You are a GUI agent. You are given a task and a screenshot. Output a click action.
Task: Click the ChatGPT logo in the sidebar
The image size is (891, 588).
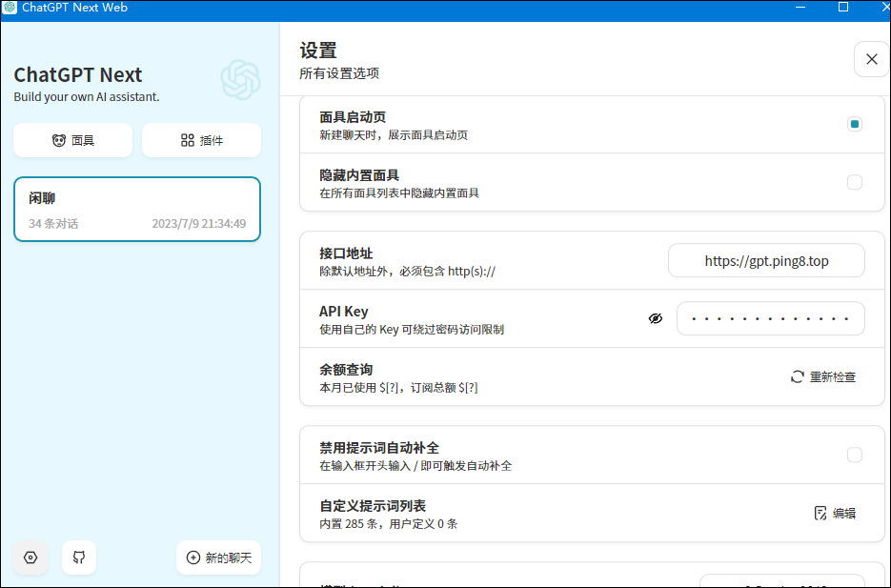tap(241, 81)
